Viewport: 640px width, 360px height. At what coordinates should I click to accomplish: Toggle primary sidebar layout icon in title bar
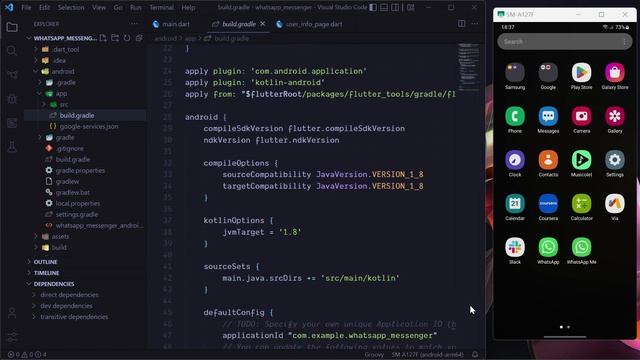(373, 7)
